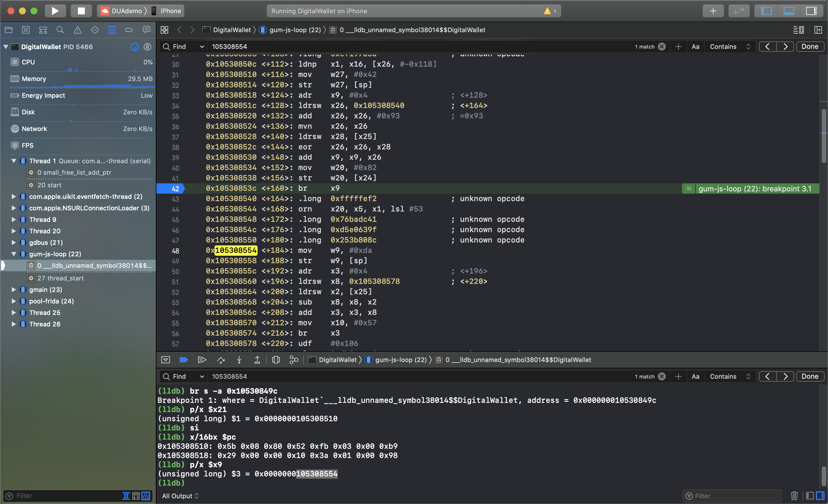828x504 pixels.
Task: Expand Thread 9 in debug navigator
Action: [14, 220]
